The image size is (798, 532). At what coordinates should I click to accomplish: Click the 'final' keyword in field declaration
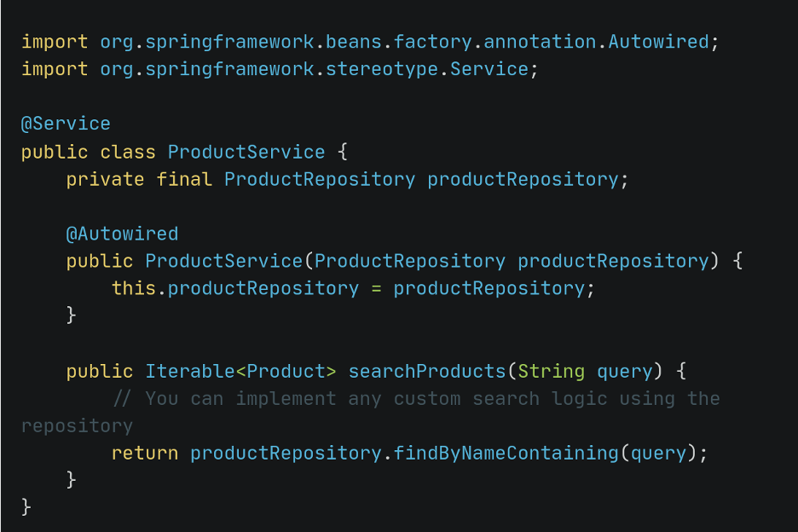tap(184, 179)
